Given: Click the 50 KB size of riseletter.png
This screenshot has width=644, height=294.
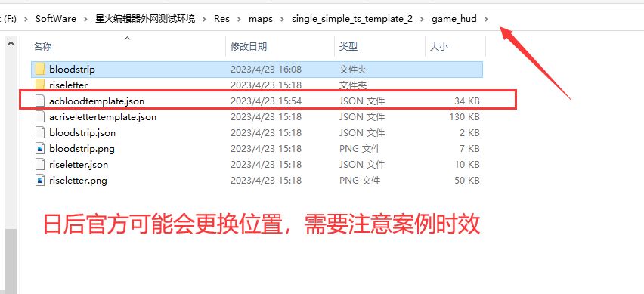Looking at the screenshot, I should (466, 181).
